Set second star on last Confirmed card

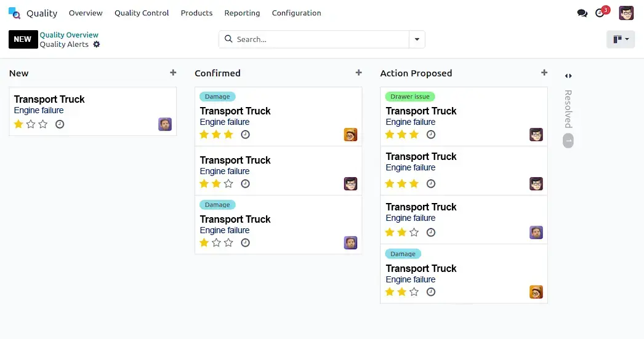click(x=216, y=243)
